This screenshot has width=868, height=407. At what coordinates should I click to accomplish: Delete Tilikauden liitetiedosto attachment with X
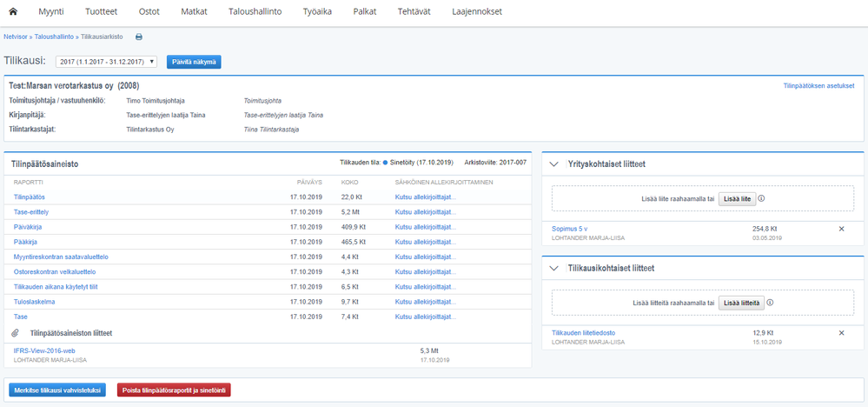pos(841,333)
